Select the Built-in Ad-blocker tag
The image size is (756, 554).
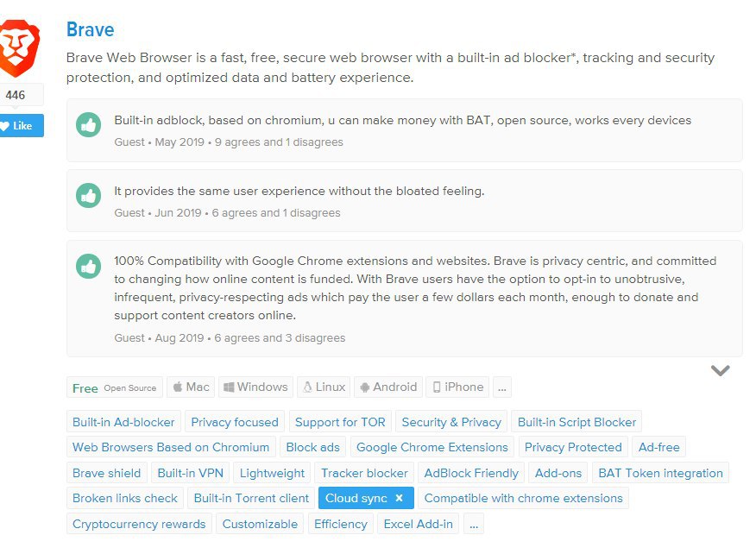tap(123, 422)
